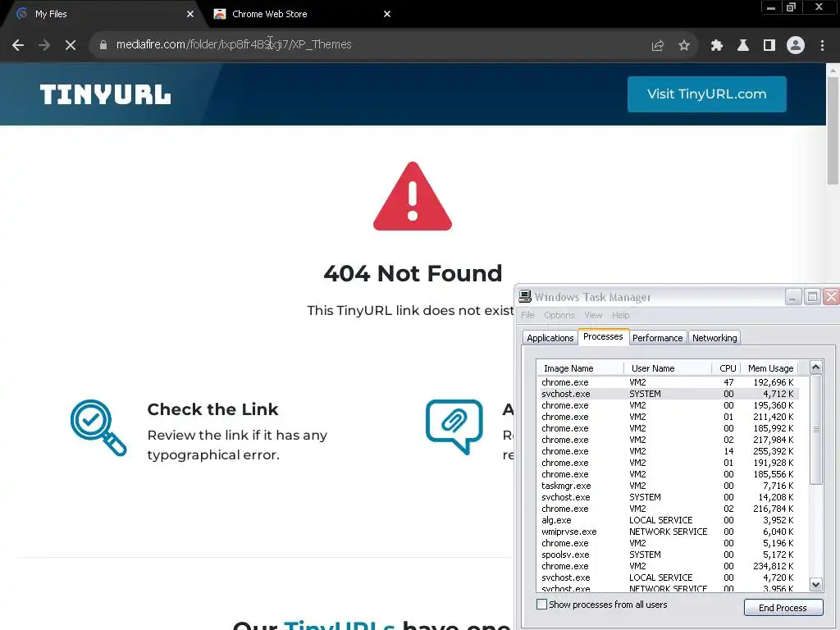Switch to Performance tab in Task Manager

click(x=657, y=337)
